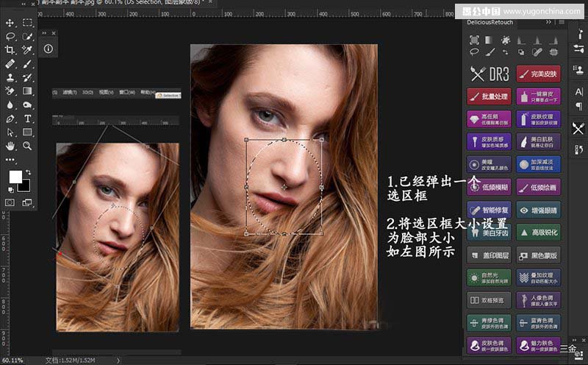
Task: Click the 蓝青色调 blue-cyan tone button
Action: (539, 323)
